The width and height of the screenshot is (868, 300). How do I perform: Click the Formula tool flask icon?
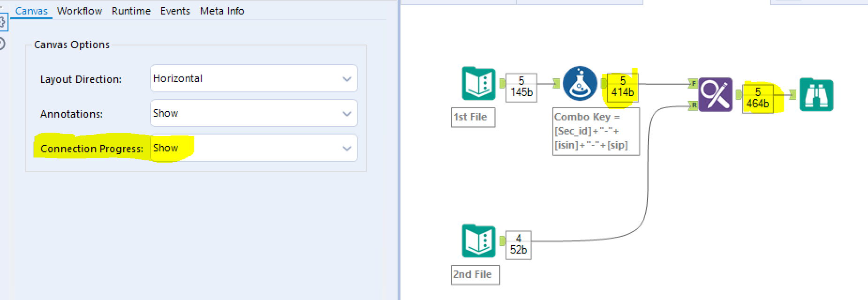580,84
